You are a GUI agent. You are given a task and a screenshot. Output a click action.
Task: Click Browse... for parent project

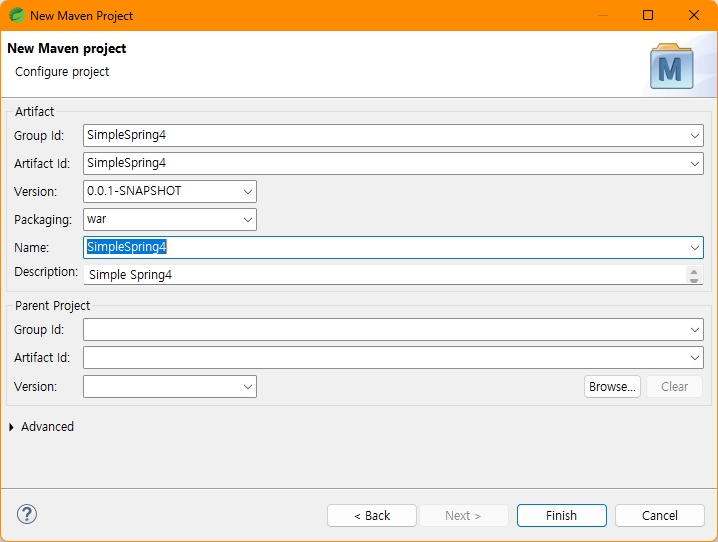point(612,387)
